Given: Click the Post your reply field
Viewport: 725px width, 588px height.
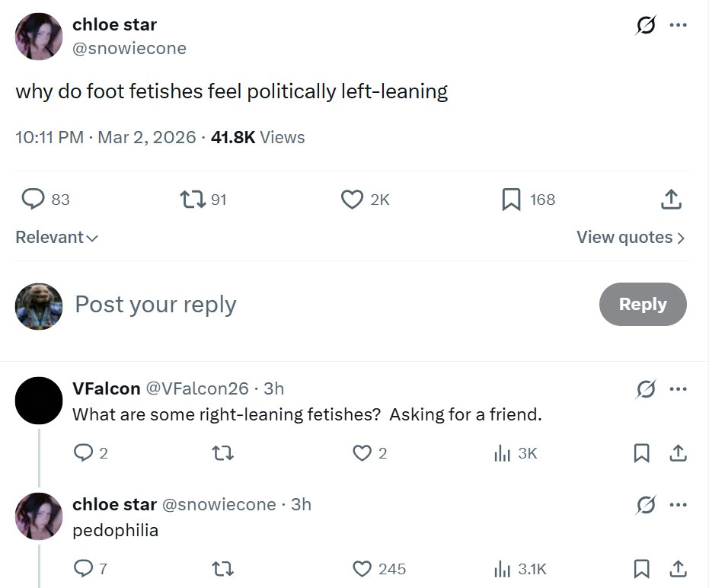Looking at the screenshot, I should point(155,305).
